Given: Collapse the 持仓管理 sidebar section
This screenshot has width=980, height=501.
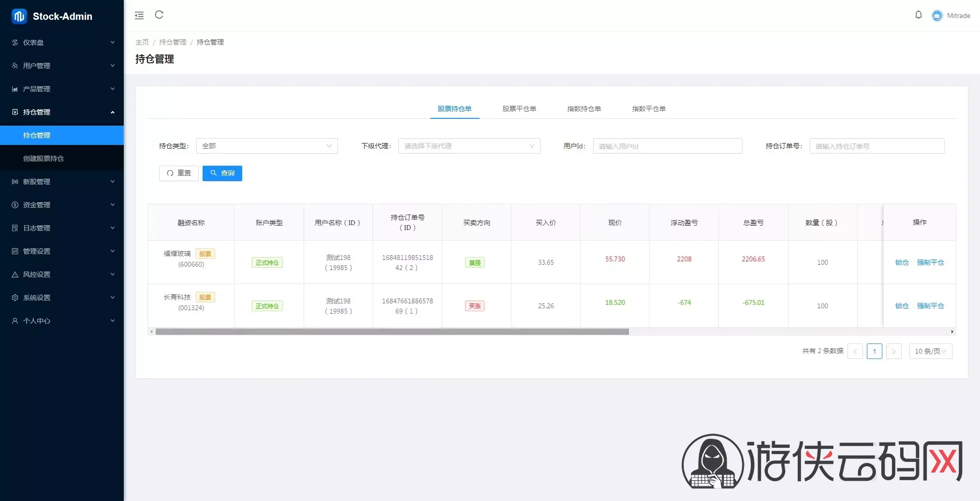Looking at the screenshot, I should pyautogui.click(x=62, y=112).
